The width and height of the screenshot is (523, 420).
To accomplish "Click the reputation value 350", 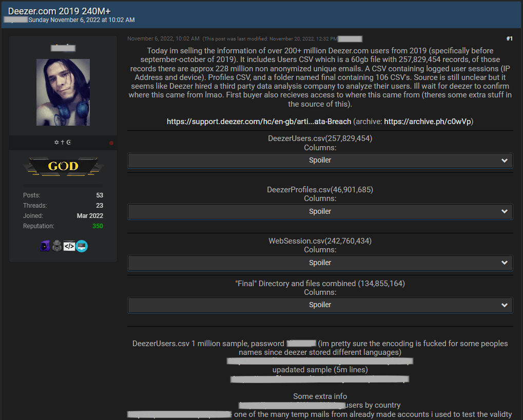I will pos(98,226).
